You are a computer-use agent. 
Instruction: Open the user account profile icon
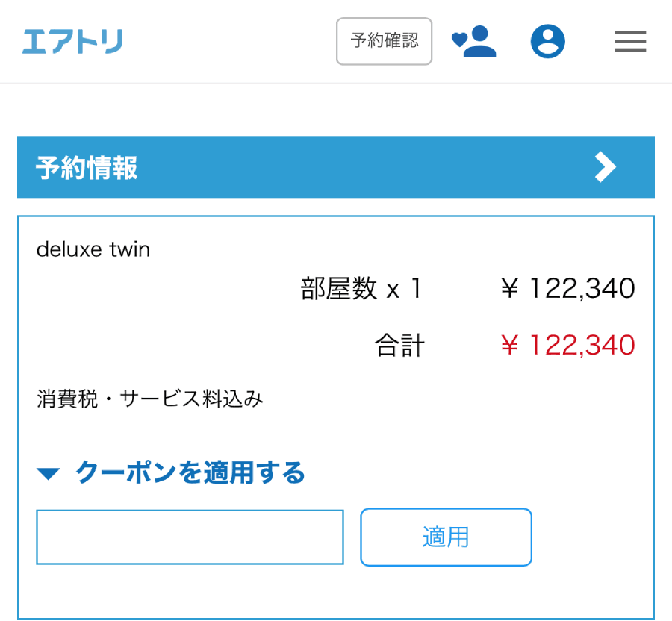[548, 42]
